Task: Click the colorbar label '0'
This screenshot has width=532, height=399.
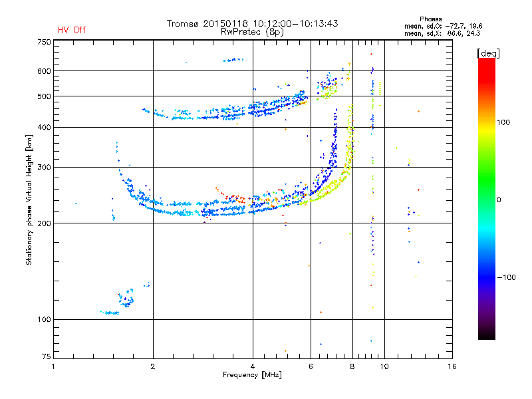Action: point(499,200)
